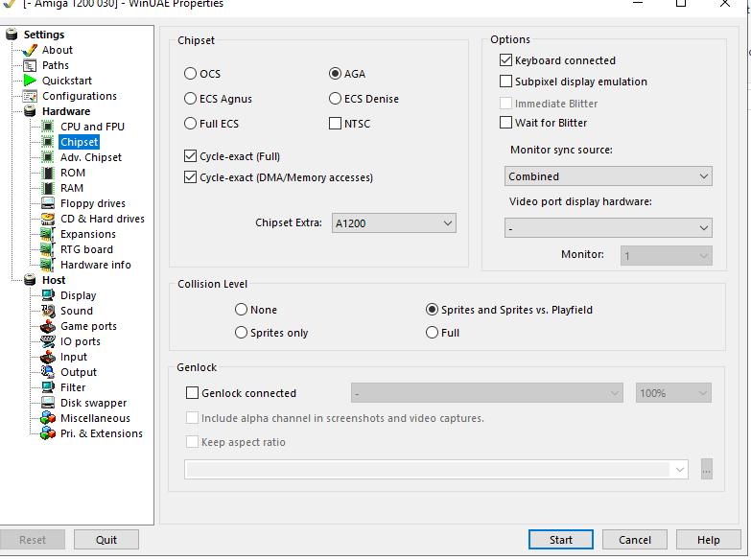Click the CD & Hard drives icon

[x=48, y=219]
